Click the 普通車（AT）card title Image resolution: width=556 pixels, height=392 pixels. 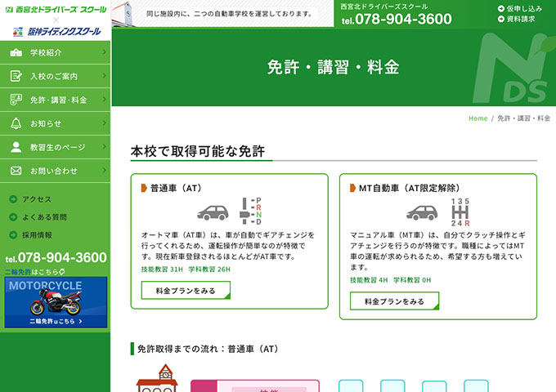tap(176, 188)
